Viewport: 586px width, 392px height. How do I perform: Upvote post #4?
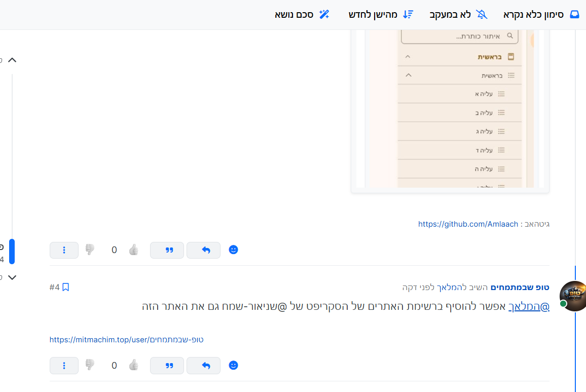[134, 365]
